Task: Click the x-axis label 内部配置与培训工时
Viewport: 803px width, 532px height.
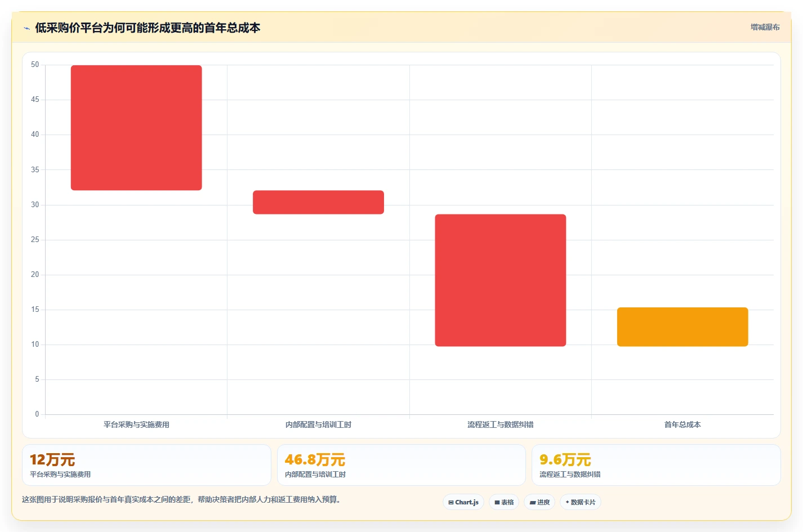Action: pyautogui.click(x=318, y=424)
